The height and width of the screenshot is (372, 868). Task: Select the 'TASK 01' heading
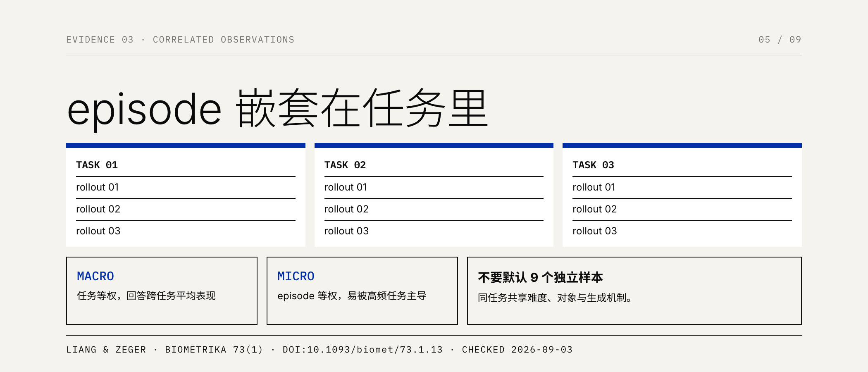click(x=97, y=165)
